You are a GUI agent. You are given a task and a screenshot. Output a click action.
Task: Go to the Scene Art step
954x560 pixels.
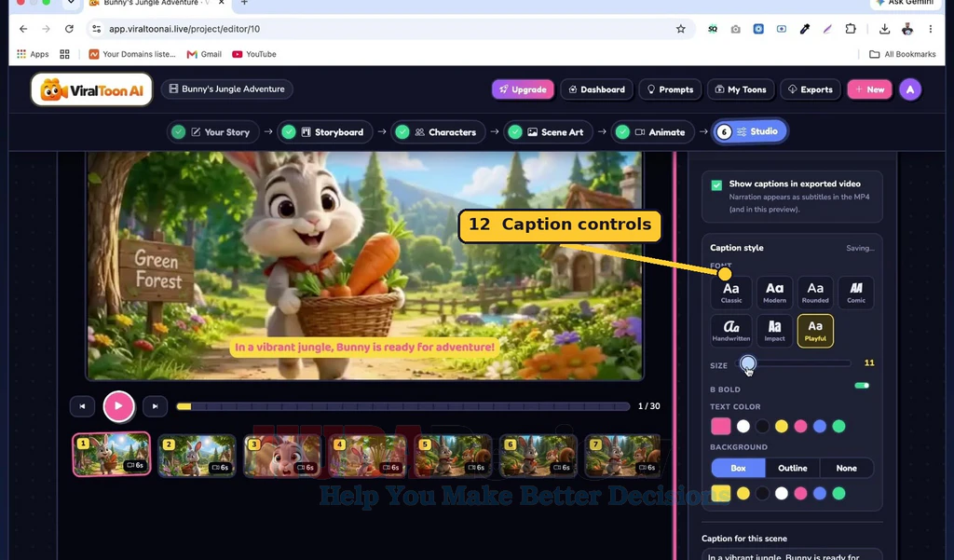(x=548, y=132)
